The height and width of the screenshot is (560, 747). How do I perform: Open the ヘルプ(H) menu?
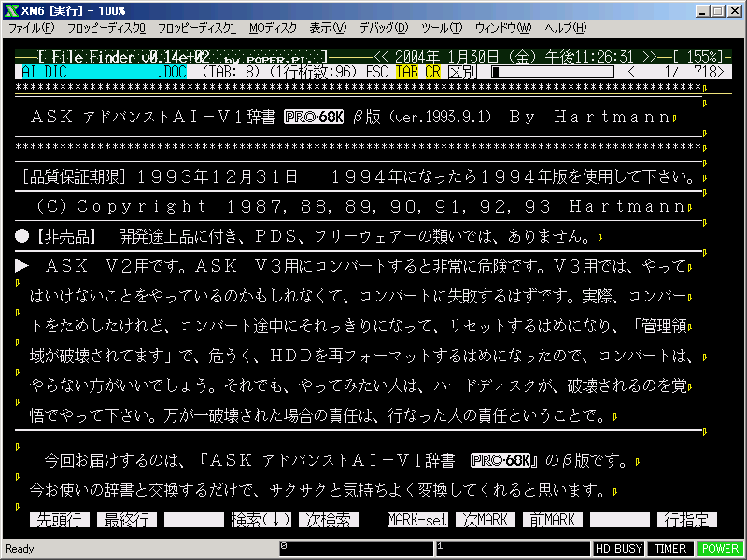pyautogui.click(x=566, y=28)
